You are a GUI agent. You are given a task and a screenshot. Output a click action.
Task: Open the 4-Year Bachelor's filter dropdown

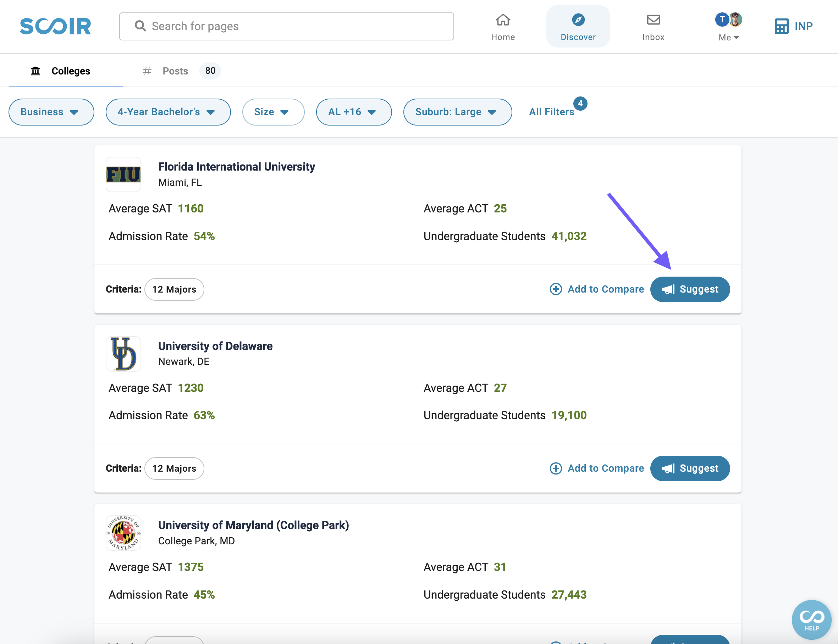pos(168,112)
